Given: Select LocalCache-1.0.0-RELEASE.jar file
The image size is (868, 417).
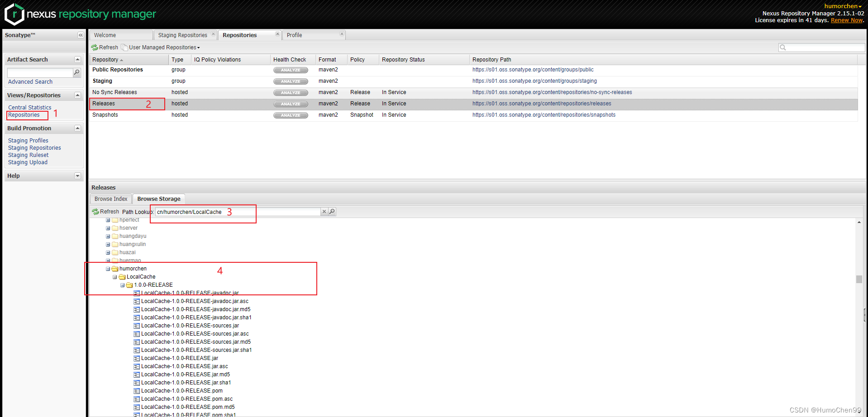Looking at the screenshot, I should coord(180,358).
